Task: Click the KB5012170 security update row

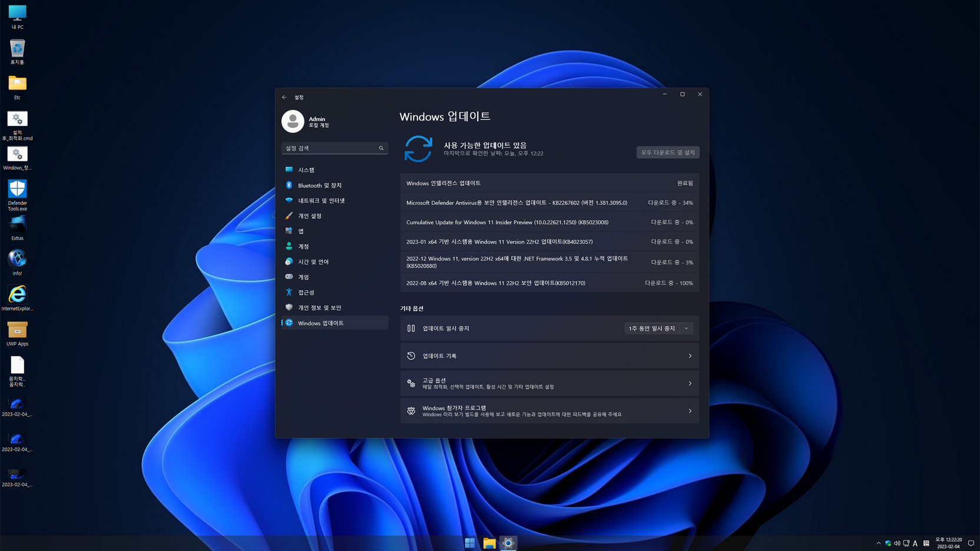Action: [549, 283]
